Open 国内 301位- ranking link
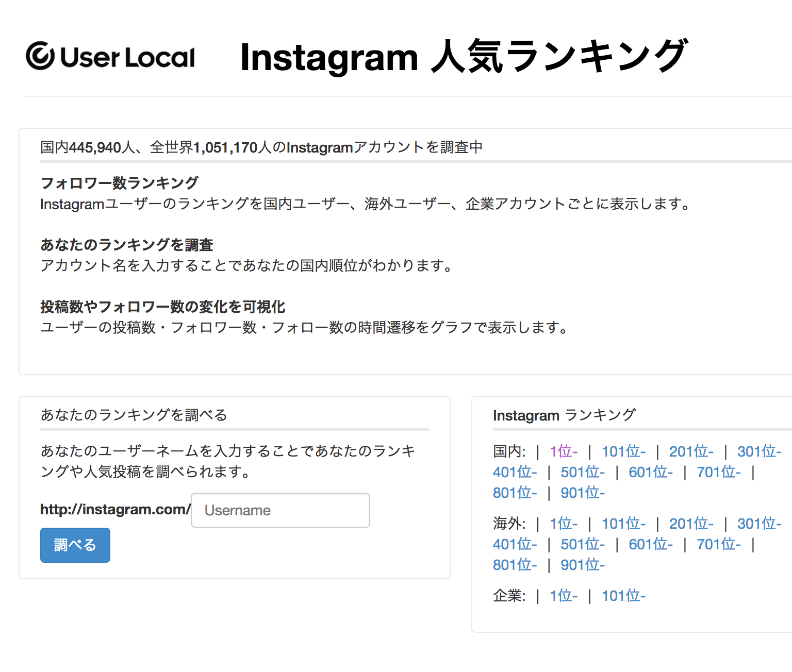 click(x=760, y=451)
